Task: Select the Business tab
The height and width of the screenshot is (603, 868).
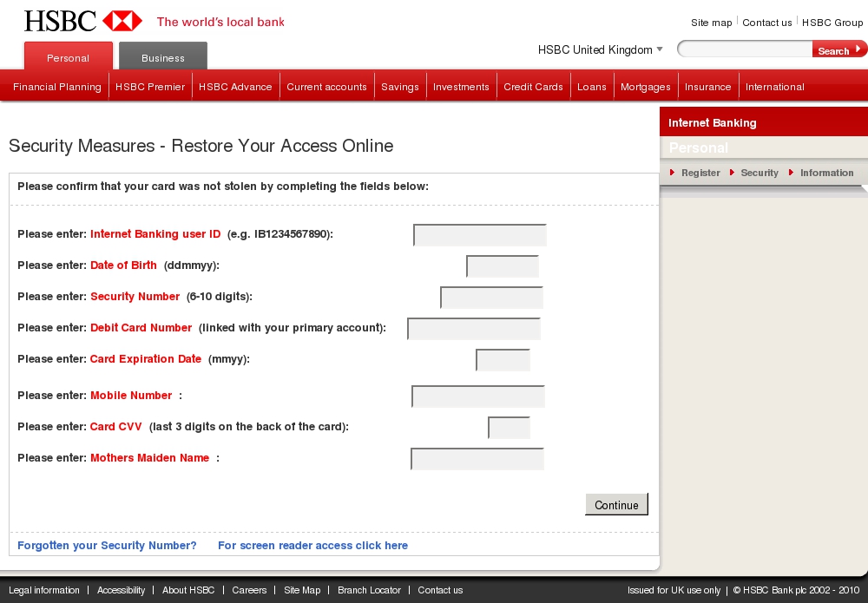Action: 163,56
